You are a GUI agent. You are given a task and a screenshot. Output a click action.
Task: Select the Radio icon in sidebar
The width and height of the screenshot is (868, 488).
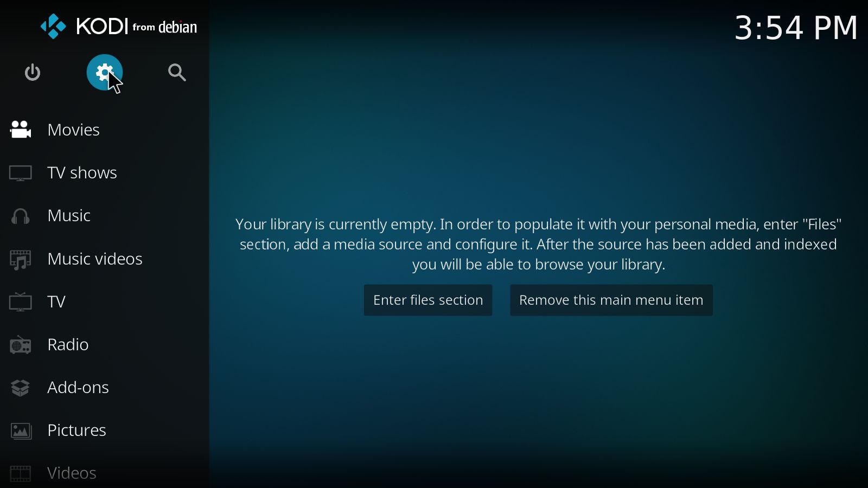[x=21, y=345]
